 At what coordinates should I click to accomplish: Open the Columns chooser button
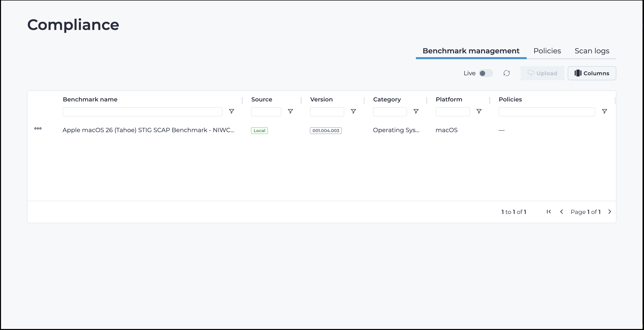click(592, 73)
